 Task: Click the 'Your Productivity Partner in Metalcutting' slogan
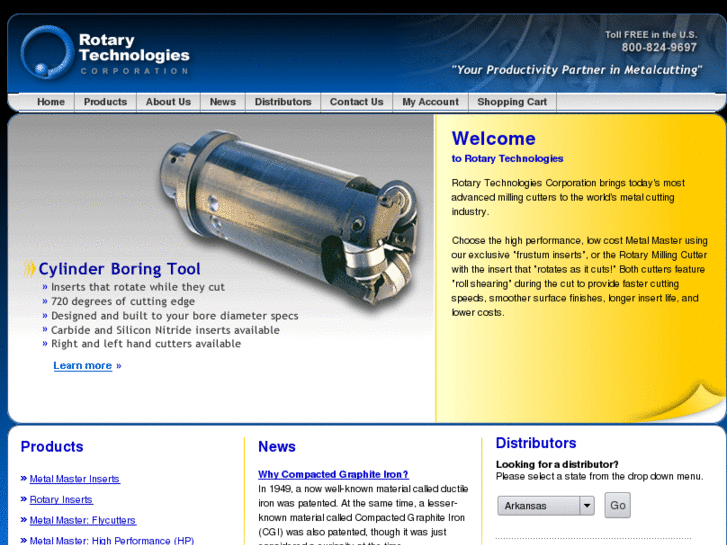[x=577, y=70]
